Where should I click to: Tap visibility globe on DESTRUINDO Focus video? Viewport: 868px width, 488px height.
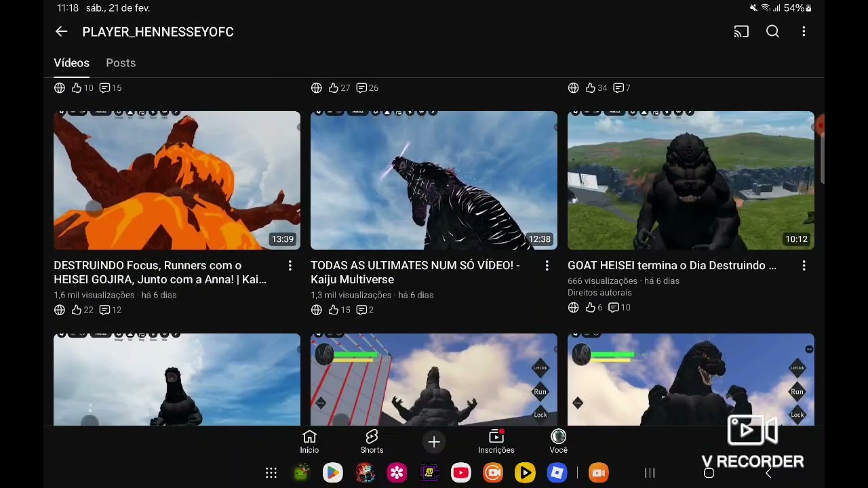tap(60, 310)
